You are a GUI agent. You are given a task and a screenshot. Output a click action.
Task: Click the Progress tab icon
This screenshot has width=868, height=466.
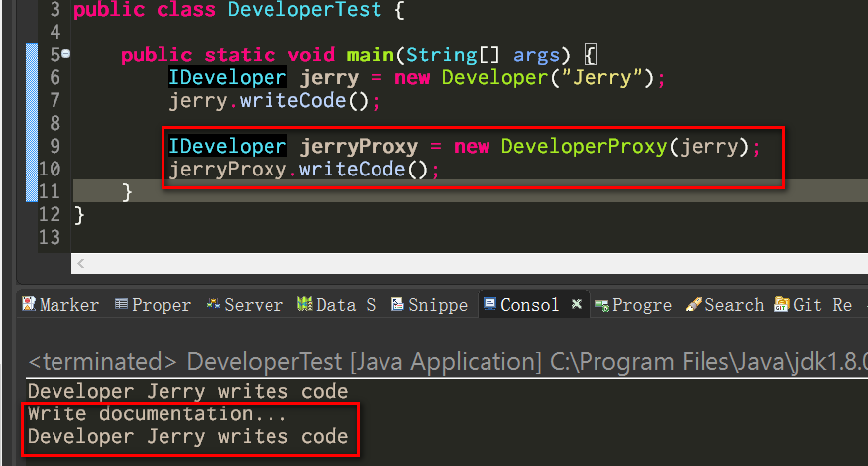coord(601,305)
